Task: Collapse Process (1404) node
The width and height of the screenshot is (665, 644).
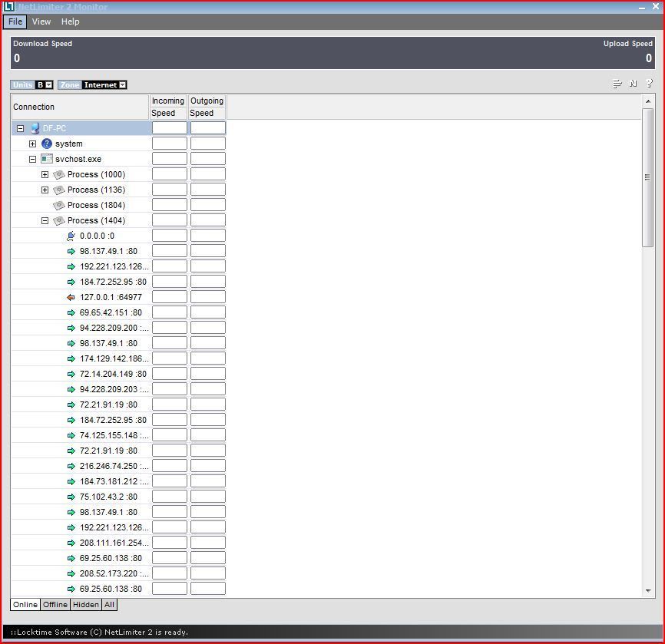Action: click(45, 220)
